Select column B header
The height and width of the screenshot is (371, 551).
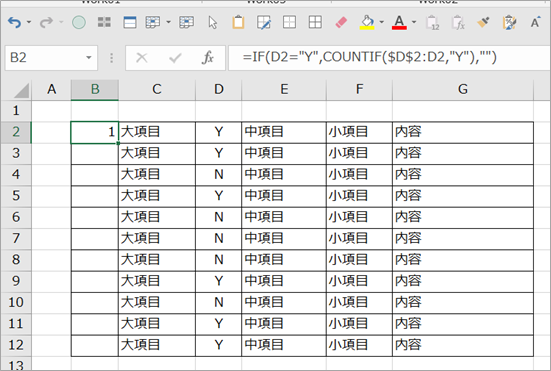(95, 90)
